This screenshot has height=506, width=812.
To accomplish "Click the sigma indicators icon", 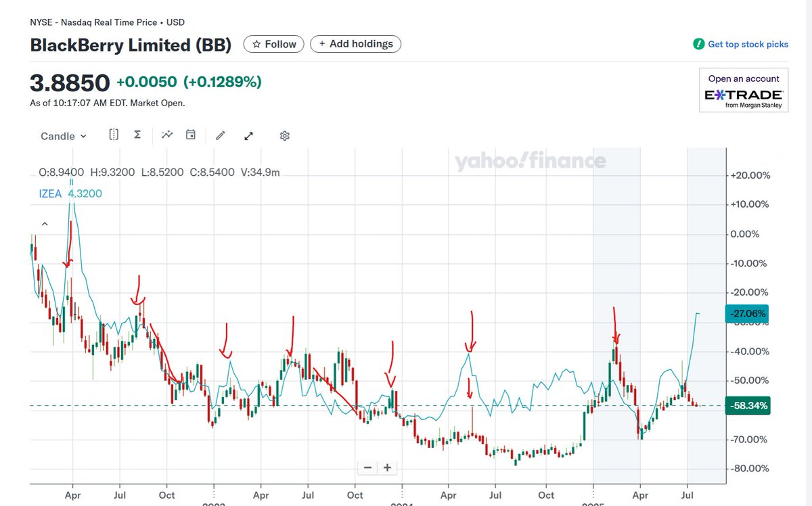I will [x=137, y=135].
